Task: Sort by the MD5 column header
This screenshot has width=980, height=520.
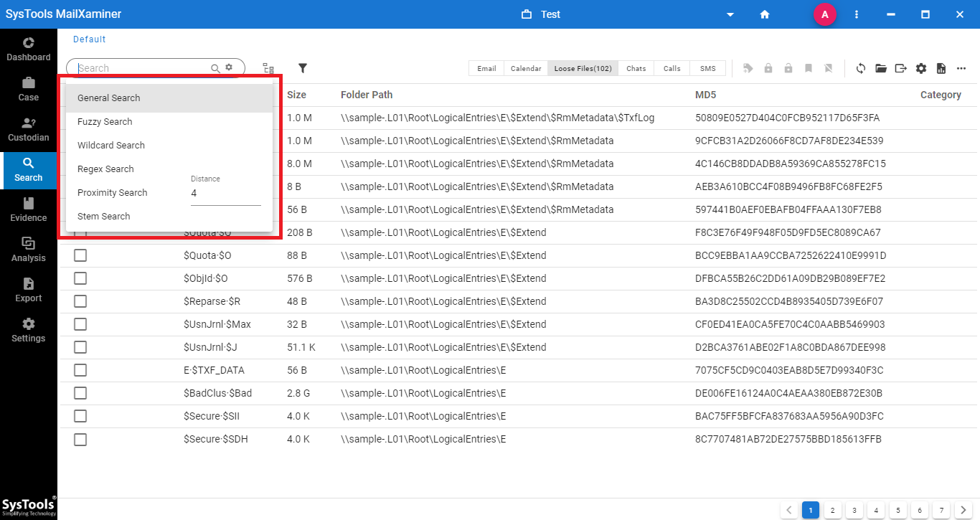Action: click(x=706, y=95)
